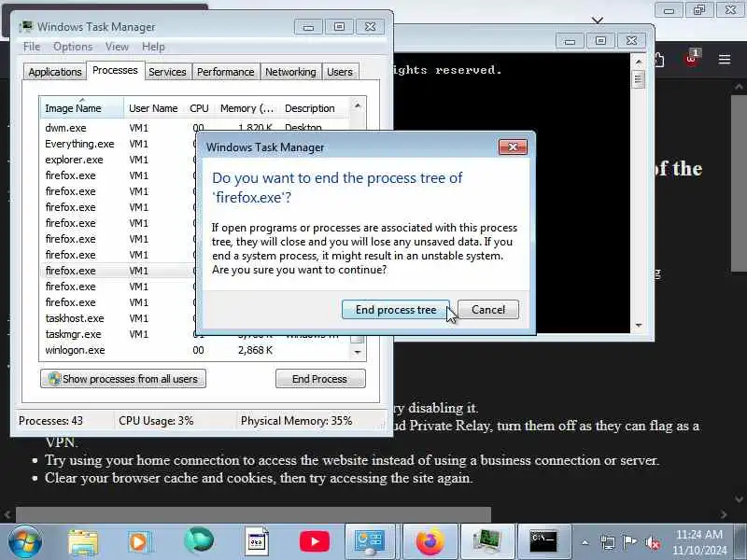Select taskhost.exe process row
The width and height of the screenshot is (747, 560).
[x=119, y=318]
